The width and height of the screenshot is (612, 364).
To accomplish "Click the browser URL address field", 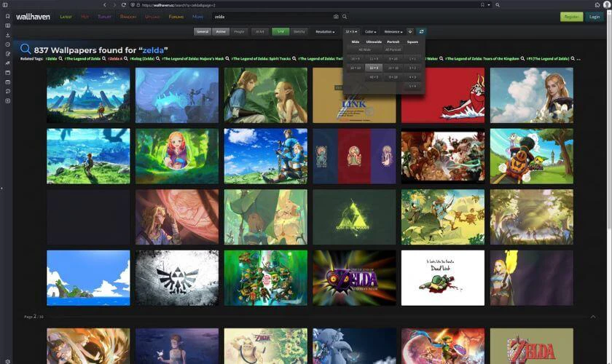I will coord(308,4).
